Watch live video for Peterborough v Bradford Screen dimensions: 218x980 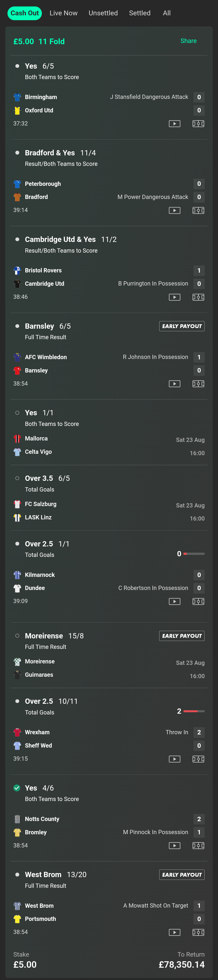coord(175,210)
